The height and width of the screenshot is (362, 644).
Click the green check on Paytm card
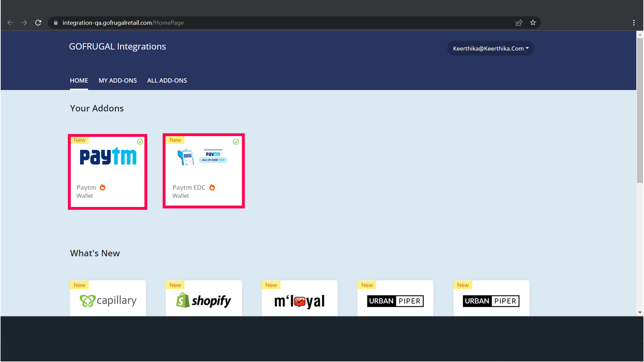[140, 142]
